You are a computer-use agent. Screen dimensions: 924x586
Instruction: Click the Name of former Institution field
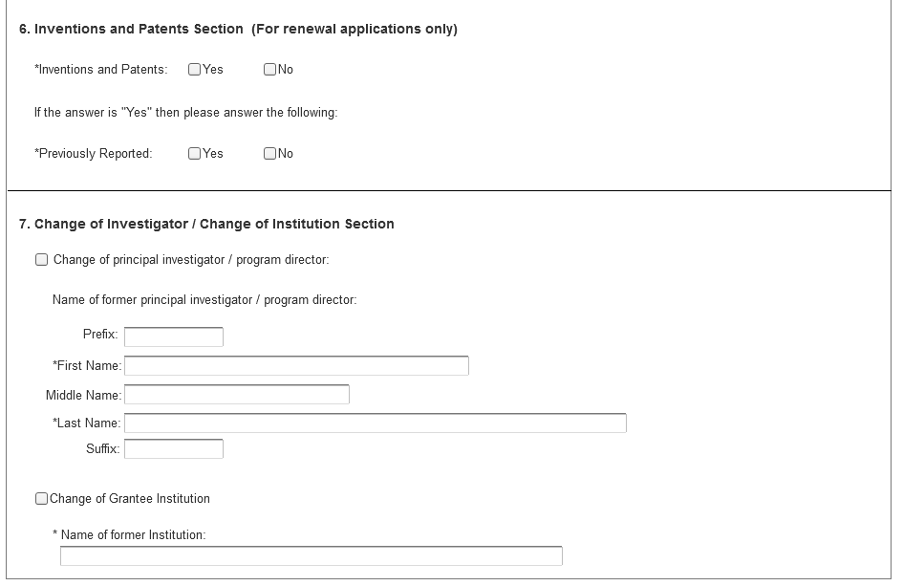click(311, 556)
